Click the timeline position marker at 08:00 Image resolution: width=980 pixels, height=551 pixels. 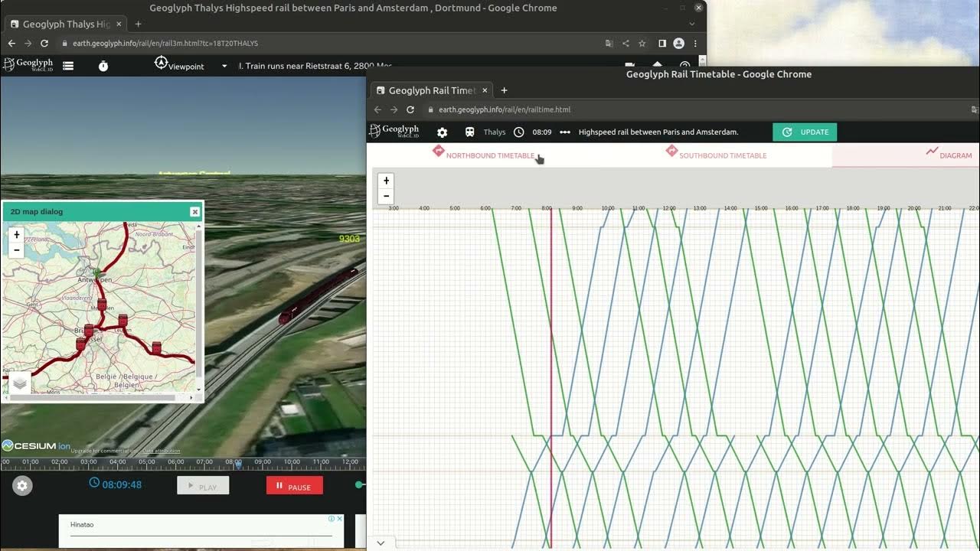click(x=238, y=464)
